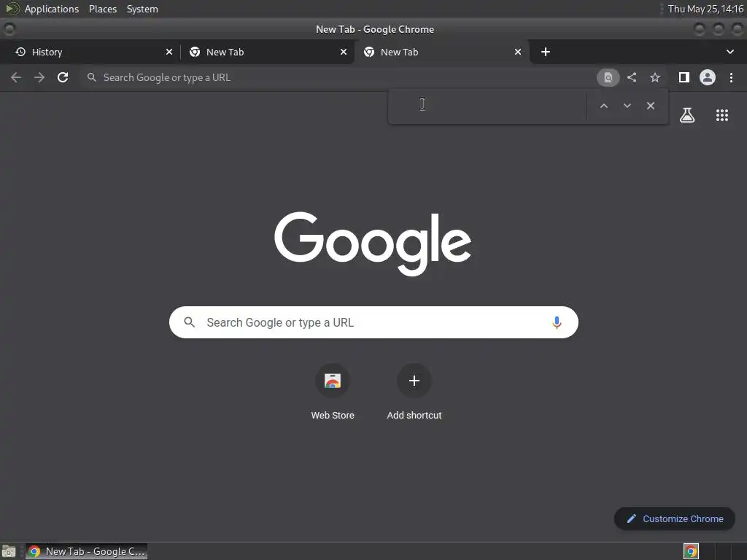Close the find bar
The height and width of the screenshot is (560, 747).
pyautogui.click(x=650, y=106)
